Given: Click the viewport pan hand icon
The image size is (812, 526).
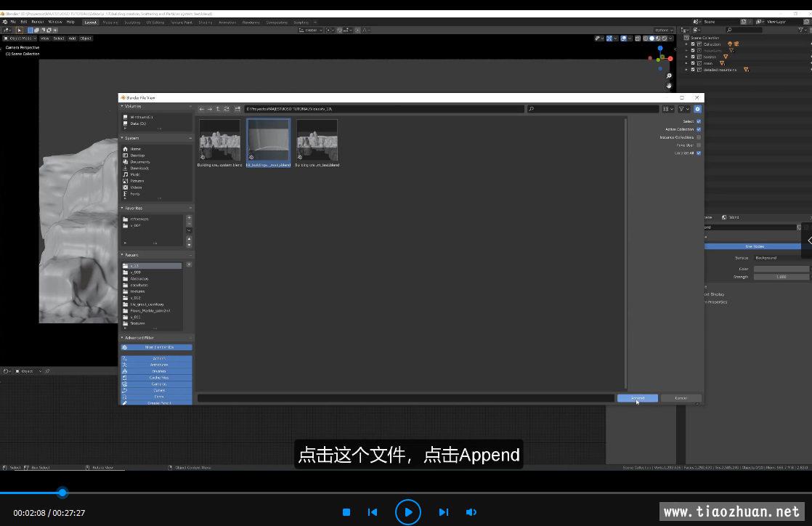Looking at the screenshot, I should [668, 86].
